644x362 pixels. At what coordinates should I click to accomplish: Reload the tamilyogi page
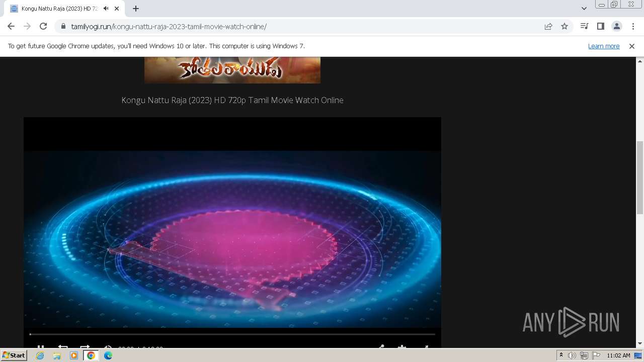coord(43,26)
